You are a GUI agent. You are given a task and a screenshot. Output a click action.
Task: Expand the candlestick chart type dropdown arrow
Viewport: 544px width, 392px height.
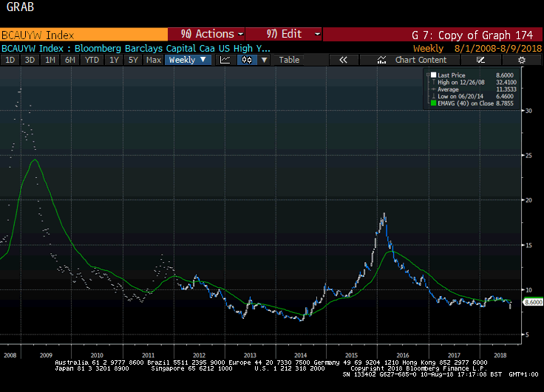pyautogui.click(x=264, y=60)
